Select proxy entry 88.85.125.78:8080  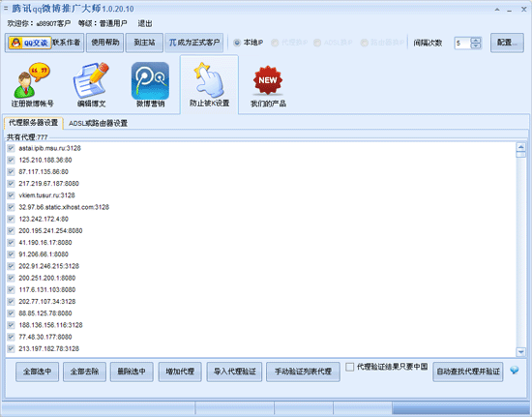(45, 313)
